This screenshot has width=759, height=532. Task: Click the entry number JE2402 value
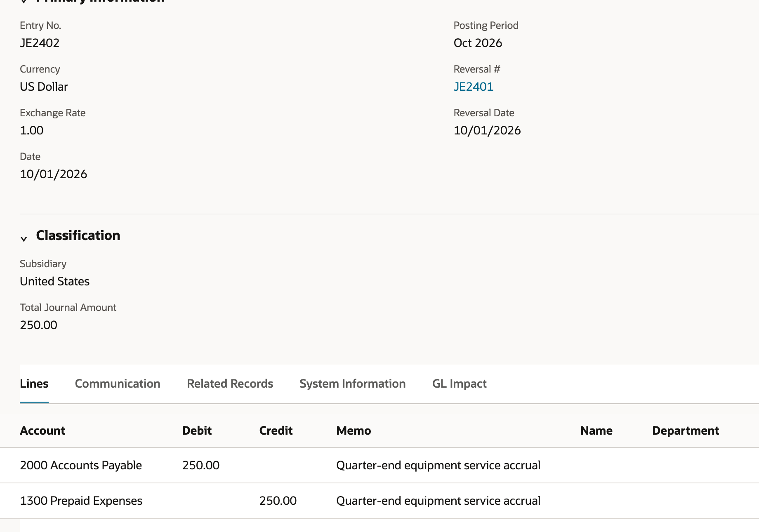[x=40, y=43]
